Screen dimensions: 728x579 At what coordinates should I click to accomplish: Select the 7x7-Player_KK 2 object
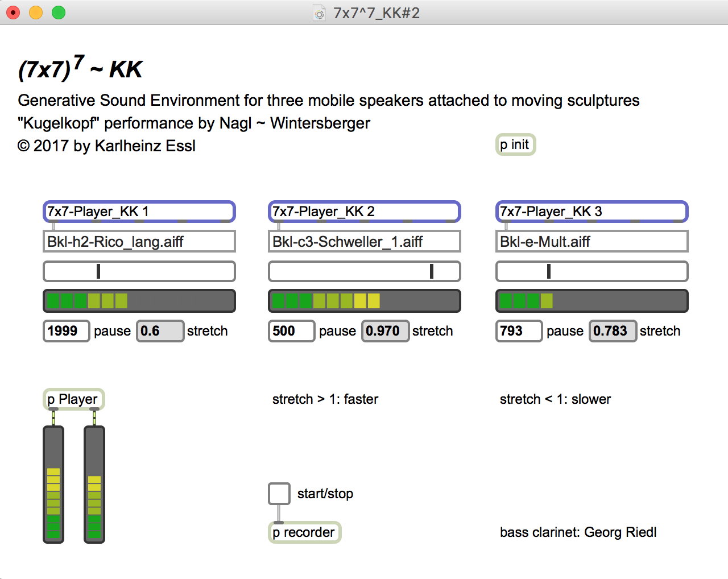click(364, 212)
